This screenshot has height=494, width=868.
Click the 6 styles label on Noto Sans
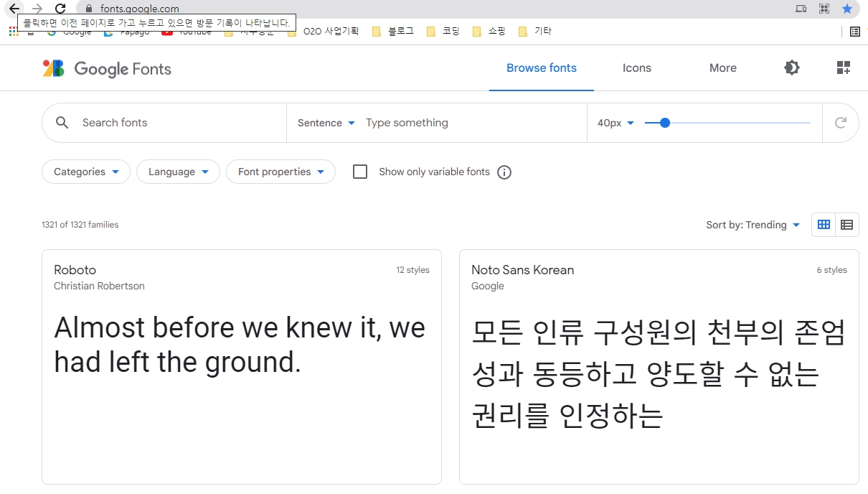(832, 270)
